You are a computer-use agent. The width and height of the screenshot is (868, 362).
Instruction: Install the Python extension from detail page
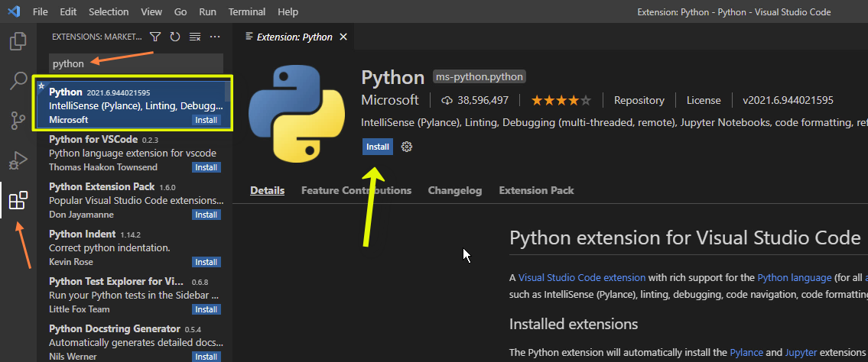[x=378, y=147]
